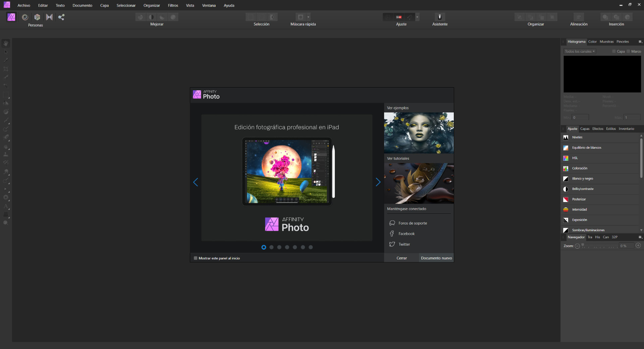This screenshot has height=349, width=644.
Task: Add a Brillo/contraste adjustment
Action: [x=600, y=189]
